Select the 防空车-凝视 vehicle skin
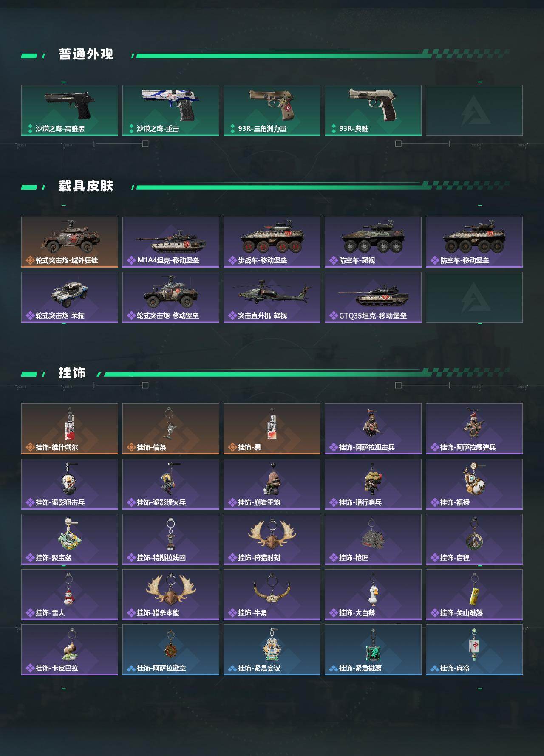Image resolution: width=544 pixels, height=756 pixels. click(x=373, y=242)
